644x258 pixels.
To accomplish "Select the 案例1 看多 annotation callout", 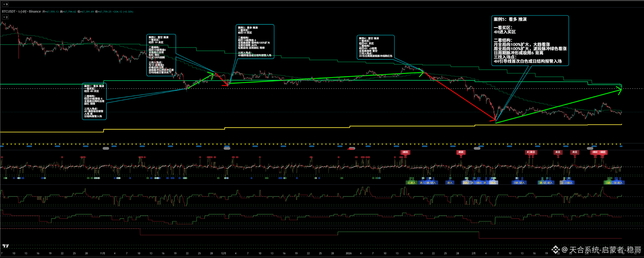I will coord(94,101).
